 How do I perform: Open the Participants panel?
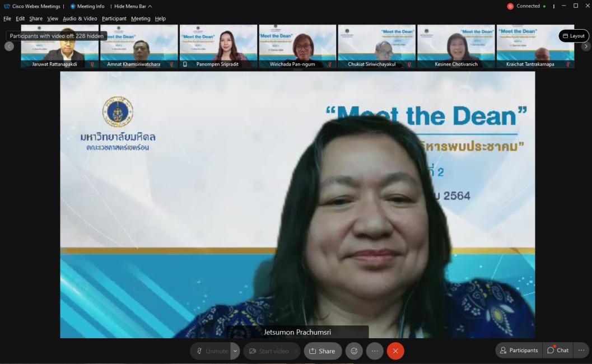(519, 351)
